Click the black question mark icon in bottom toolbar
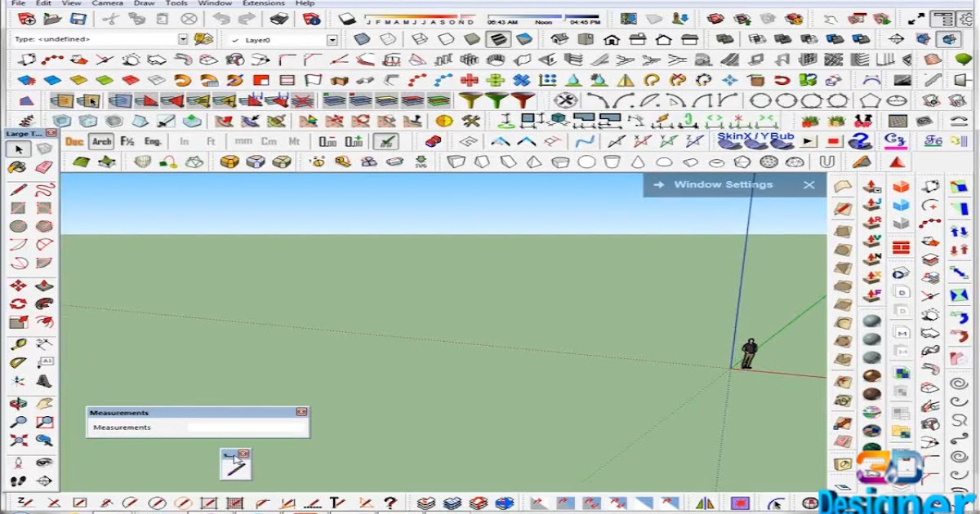Screen dimensions: 980x514 [x=390, y=503]
